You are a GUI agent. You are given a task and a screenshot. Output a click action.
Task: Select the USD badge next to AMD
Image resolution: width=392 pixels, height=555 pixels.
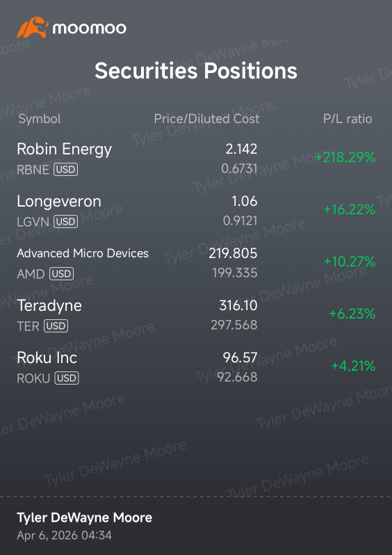click(62, 273)
